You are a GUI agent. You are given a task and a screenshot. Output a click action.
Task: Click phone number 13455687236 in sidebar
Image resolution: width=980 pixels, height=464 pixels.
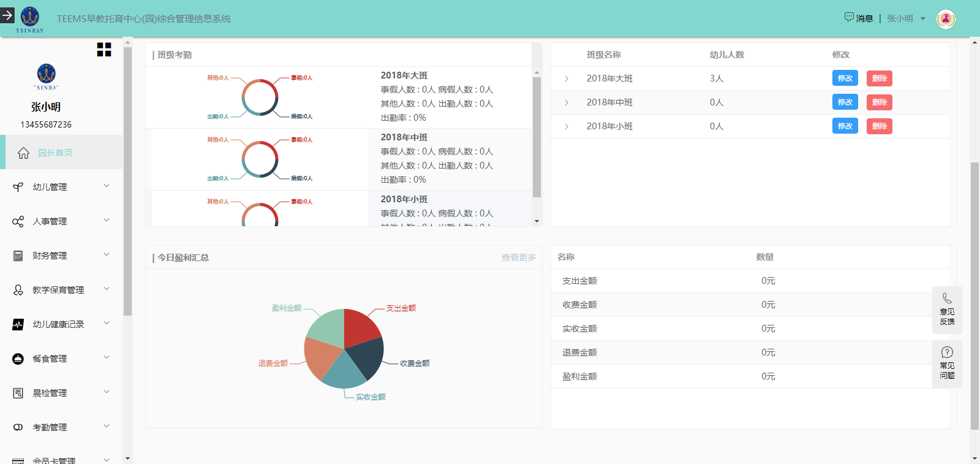(x=46, y=124)
